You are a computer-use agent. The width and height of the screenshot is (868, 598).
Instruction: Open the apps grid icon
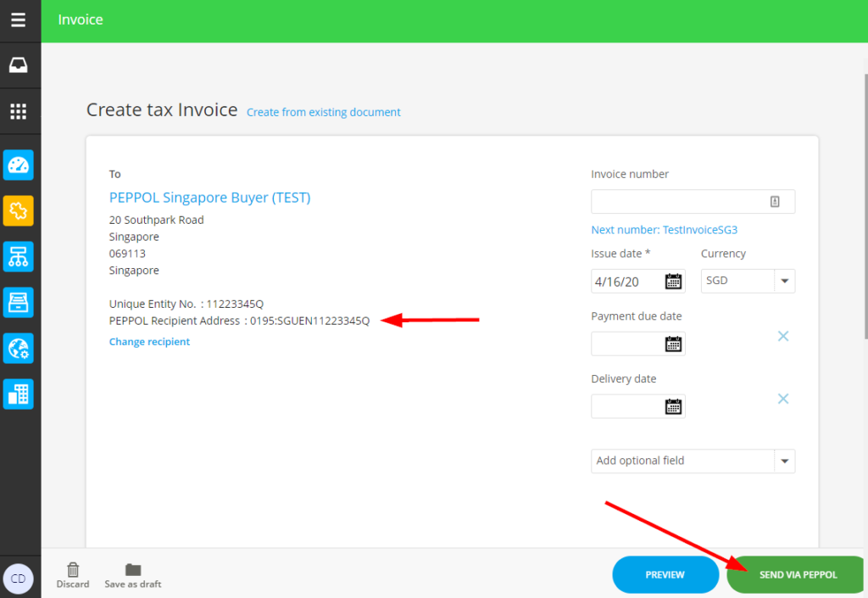click(x=19, y=111)
